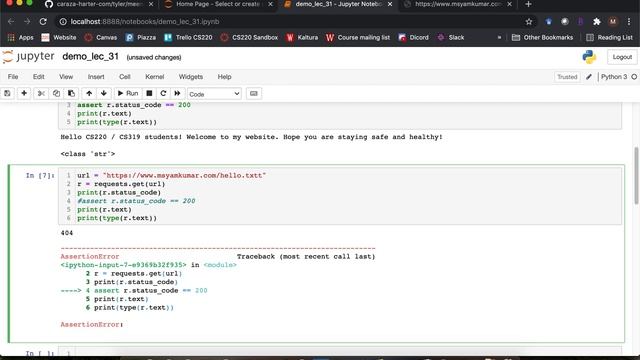The width and height of the screenshot is (640, 360).
Task: Open the Kernel menu
Action: click(x=155, y=77)
